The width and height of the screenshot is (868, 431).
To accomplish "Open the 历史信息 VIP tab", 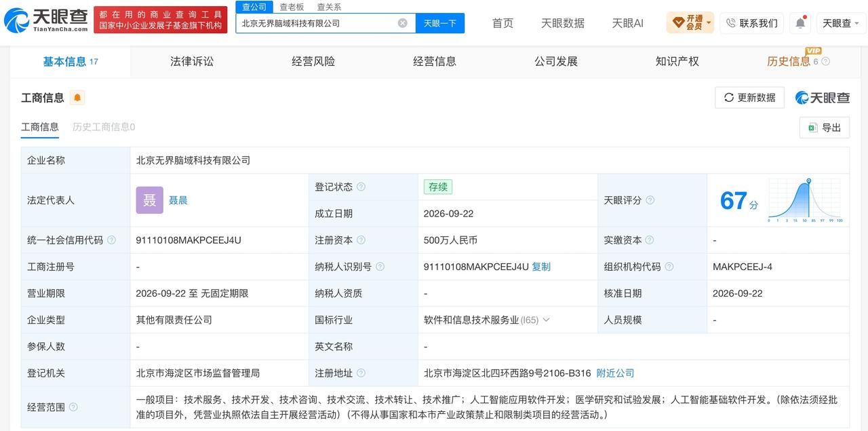I will coord(789,62).
